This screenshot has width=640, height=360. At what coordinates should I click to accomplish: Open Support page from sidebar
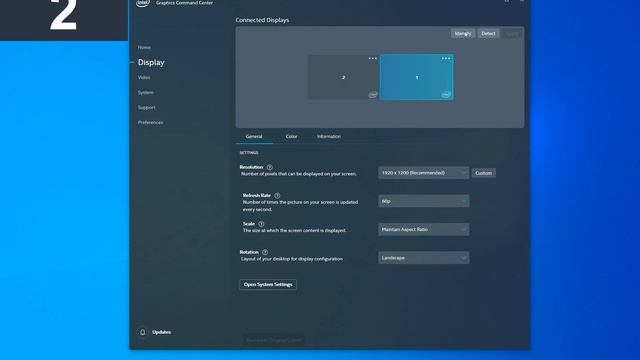point(147,107)
